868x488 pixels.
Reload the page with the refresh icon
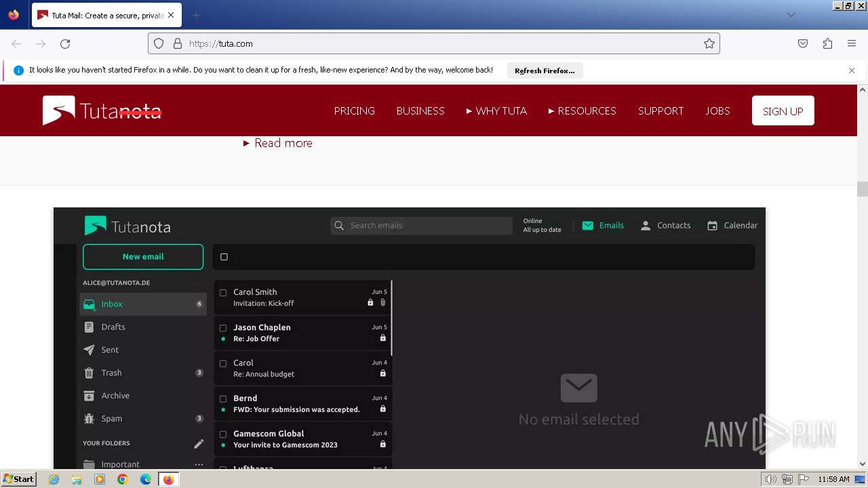click(65, 43)
